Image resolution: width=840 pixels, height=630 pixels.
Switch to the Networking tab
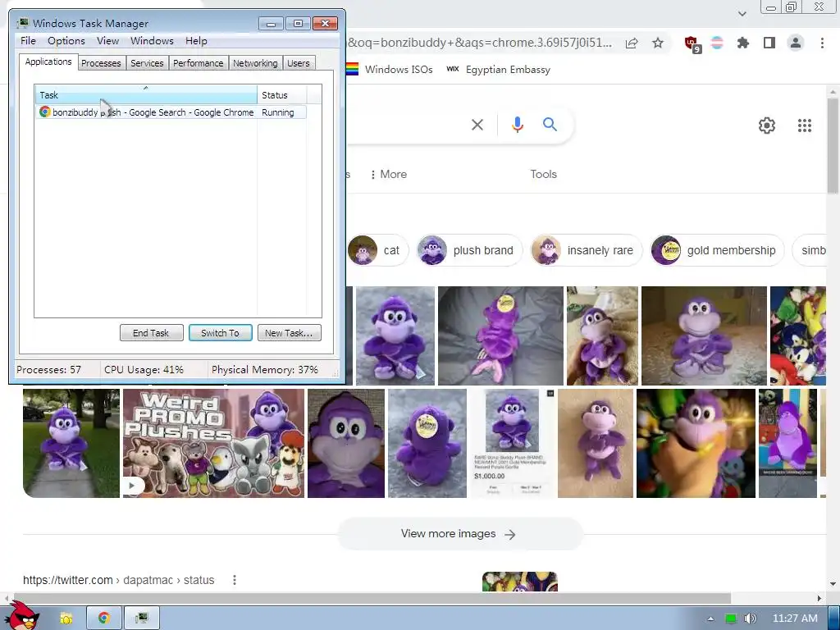pos(255,63)
